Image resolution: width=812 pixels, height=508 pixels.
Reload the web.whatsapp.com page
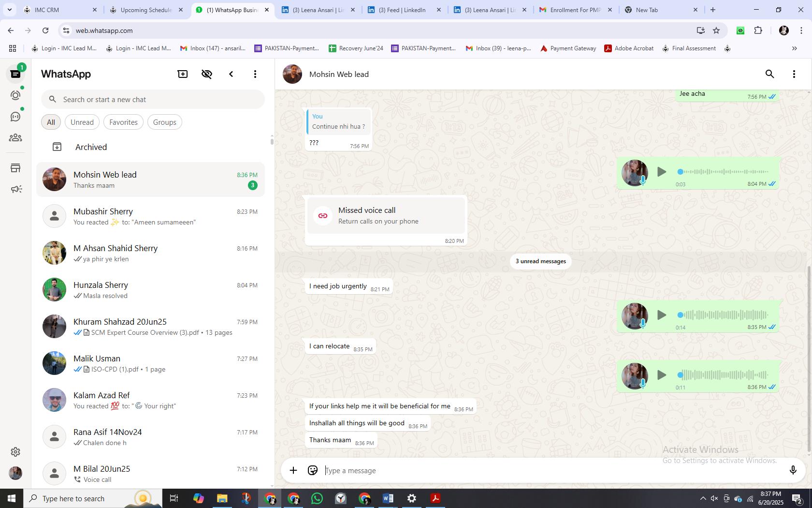click(45, 30)
